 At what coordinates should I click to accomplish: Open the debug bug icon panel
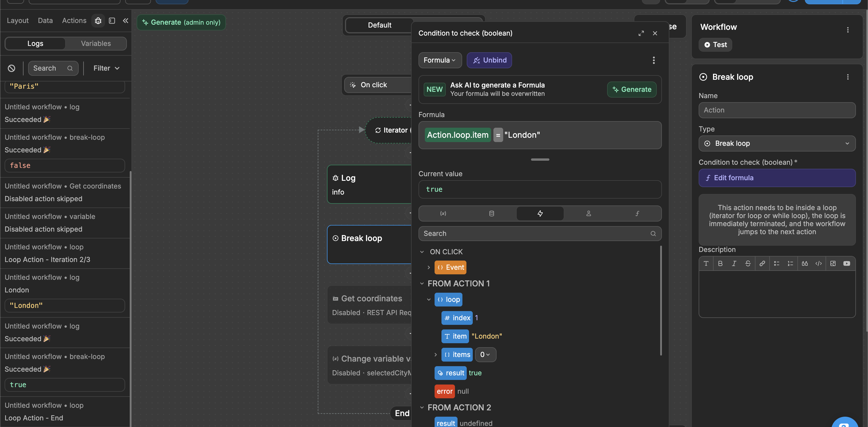(x=98, y=21)
